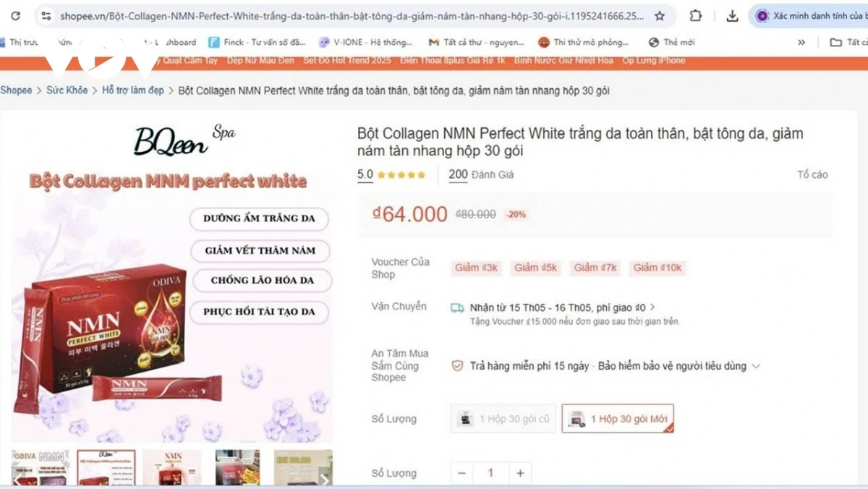
Task: Open the 'Sức Khỏe' breadcrumb category
Action: point(67,90)
